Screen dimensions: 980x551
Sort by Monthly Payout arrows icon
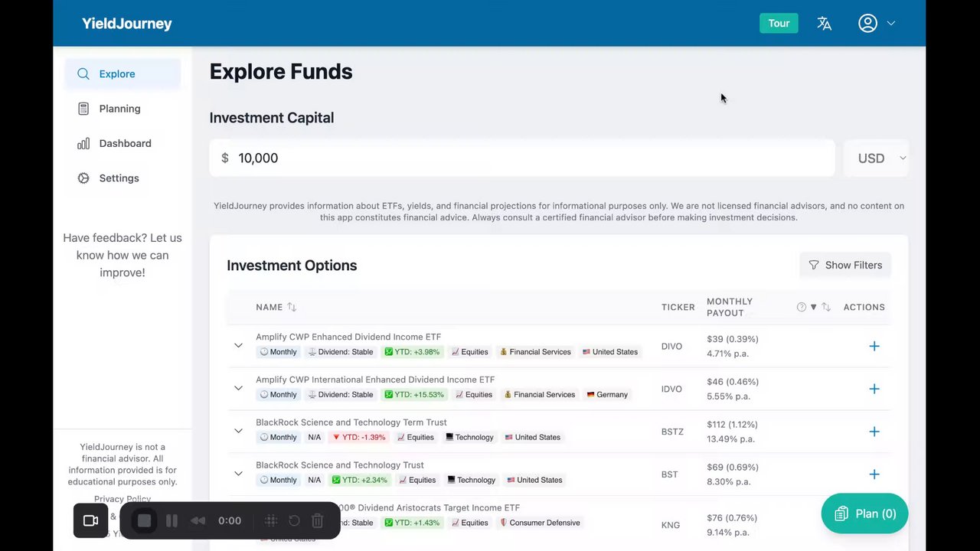pos(825,307)
